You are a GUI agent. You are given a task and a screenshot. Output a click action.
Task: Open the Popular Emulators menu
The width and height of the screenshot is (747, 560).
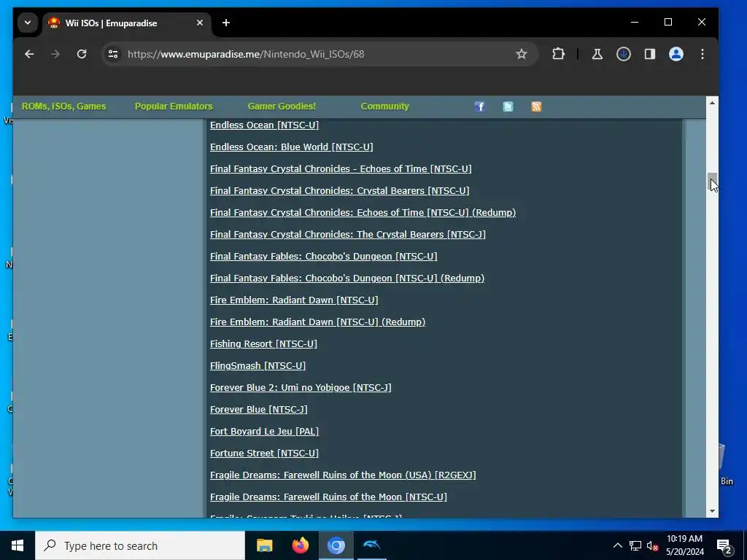coord(174,106)
